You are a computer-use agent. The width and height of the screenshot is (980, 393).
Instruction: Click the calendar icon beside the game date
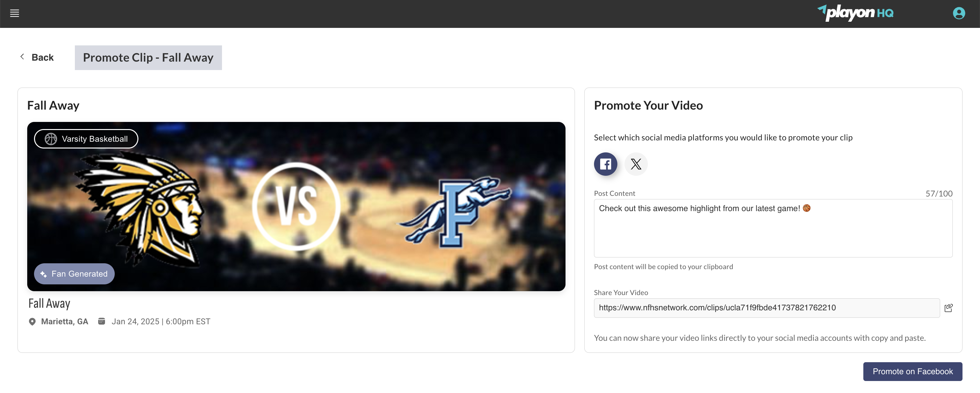click(x=101, y=321)
